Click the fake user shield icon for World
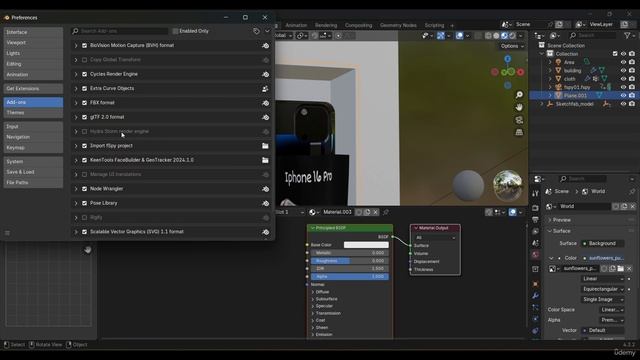 pyautogui.click(x=616, y=207)
